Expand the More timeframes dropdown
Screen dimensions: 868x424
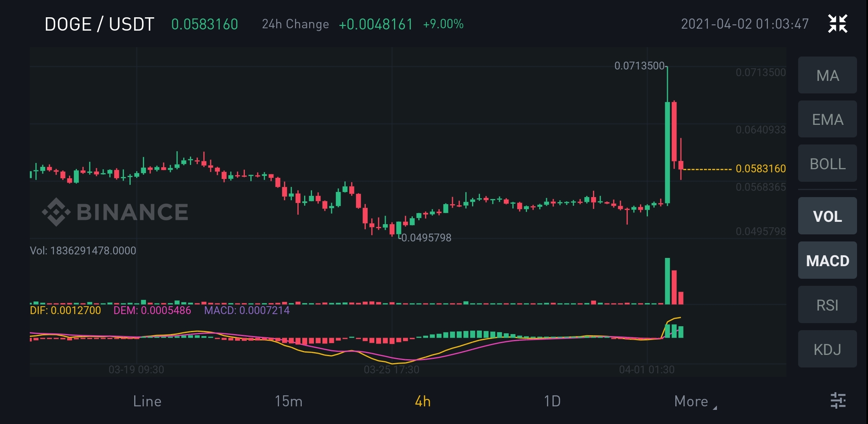coord(695,401)
